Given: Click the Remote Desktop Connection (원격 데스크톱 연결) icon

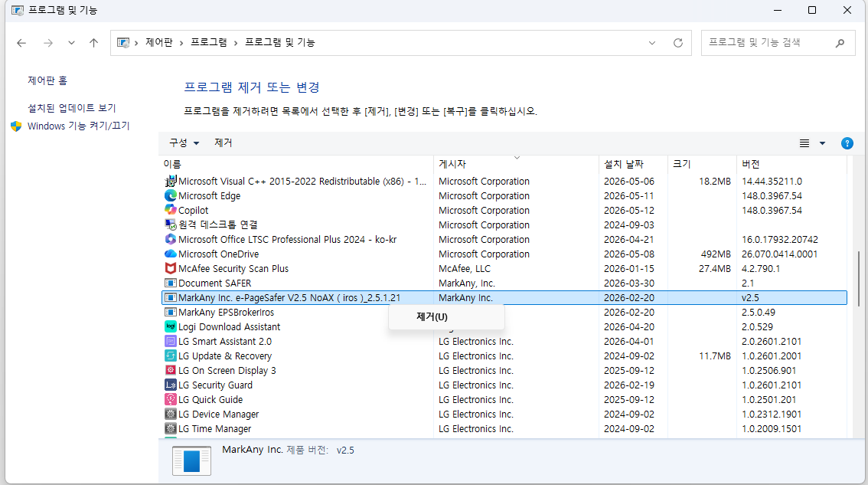Looking at the screenshot, I should (171, 224).
